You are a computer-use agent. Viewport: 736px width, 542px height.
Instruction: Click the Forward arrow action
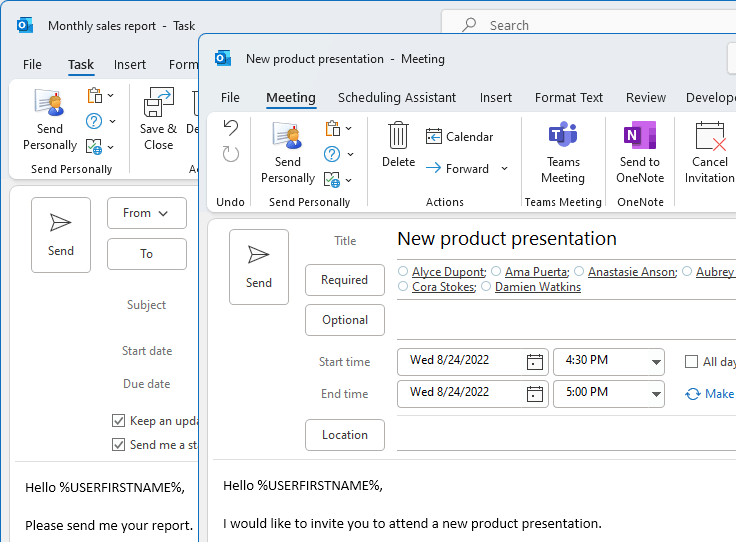(x=457, y=168)
